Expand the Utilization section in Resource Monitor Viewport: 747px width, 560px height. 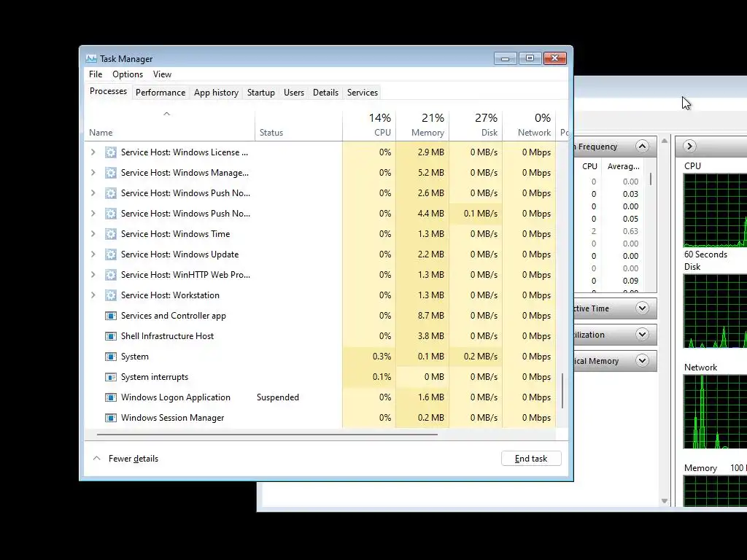pyautogui.click(x=642, y=334)
